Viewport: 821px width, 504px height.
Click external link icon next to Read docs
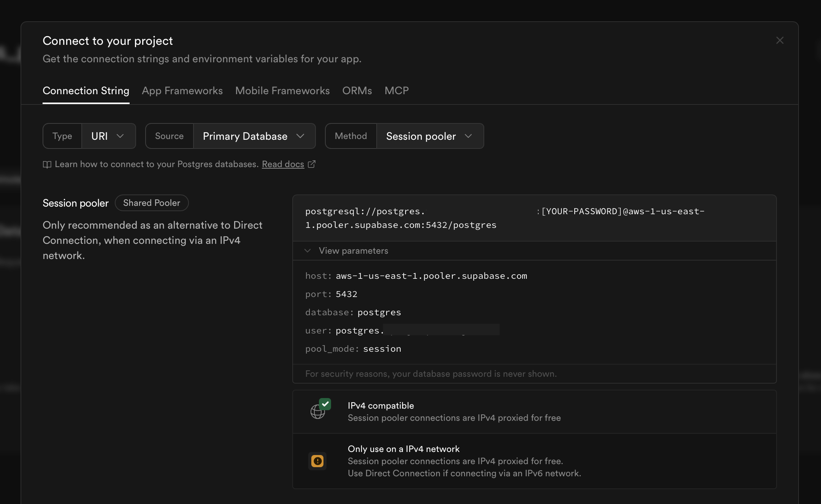point(311,164)
